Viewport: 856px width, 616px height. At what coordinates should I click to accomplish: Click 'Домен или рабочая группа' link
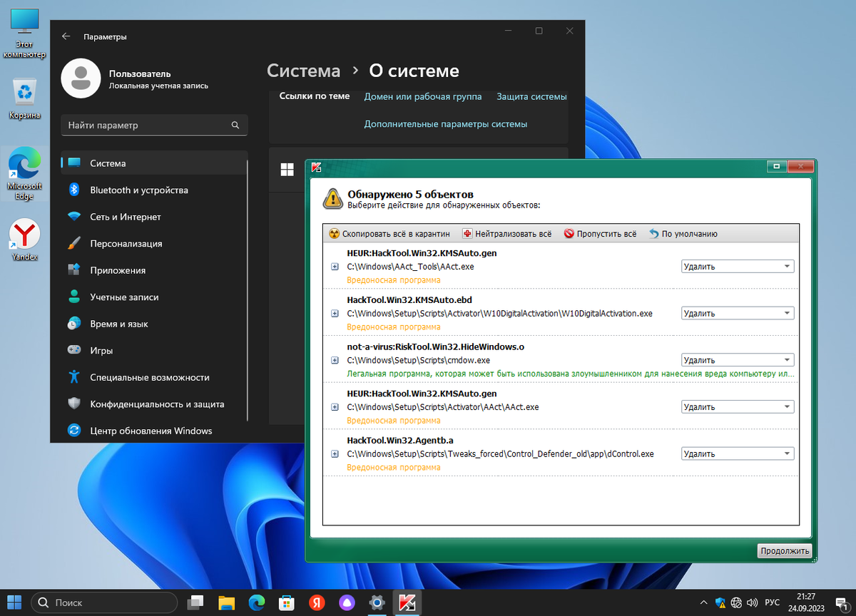[x=423, y=96]
